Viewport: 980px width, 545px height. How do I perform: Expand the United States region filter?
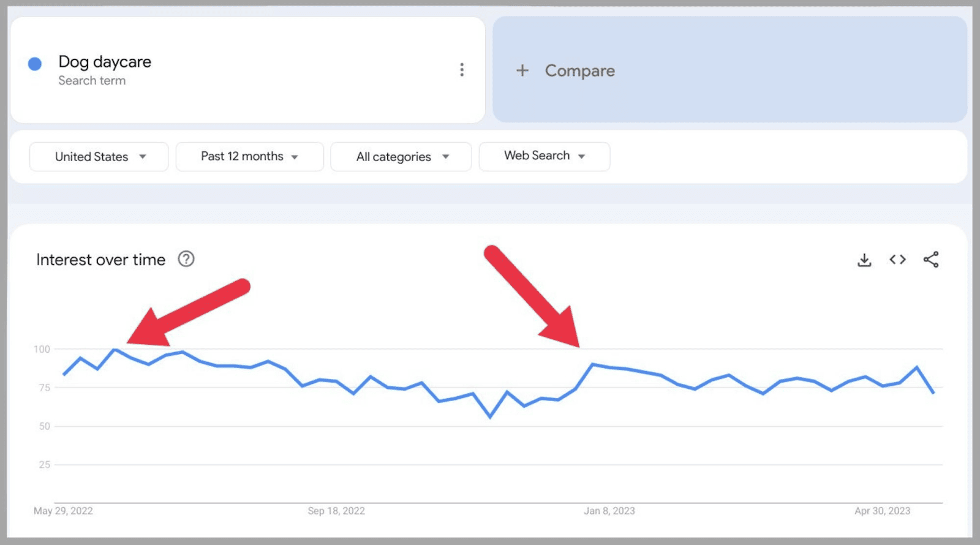pyautogui.click(x=99, y=156)
